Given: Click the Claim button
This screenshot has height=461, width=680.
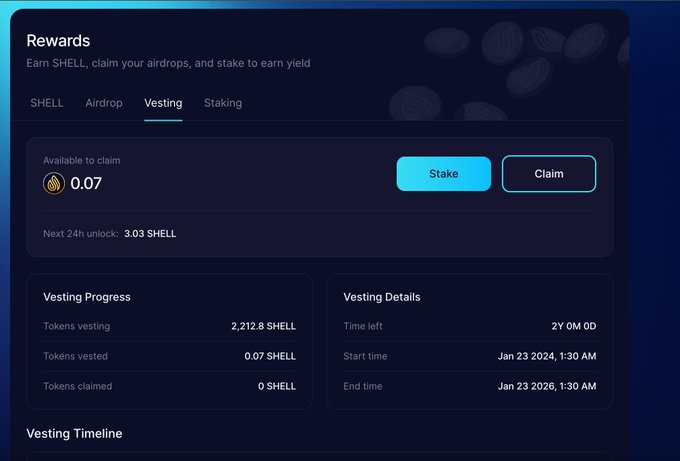Looking at the screenshot, I should point(549,173).
